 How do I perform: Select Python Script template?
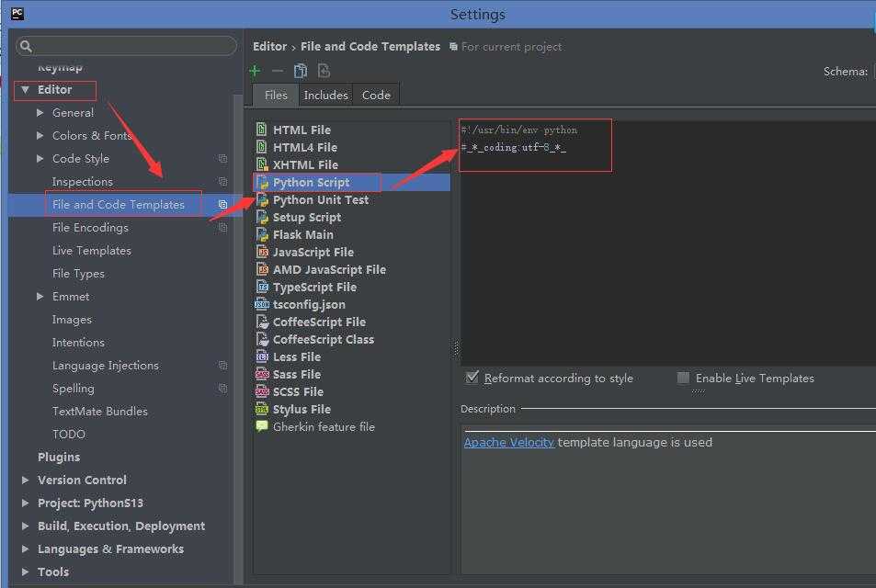click(x=352, y=182)
